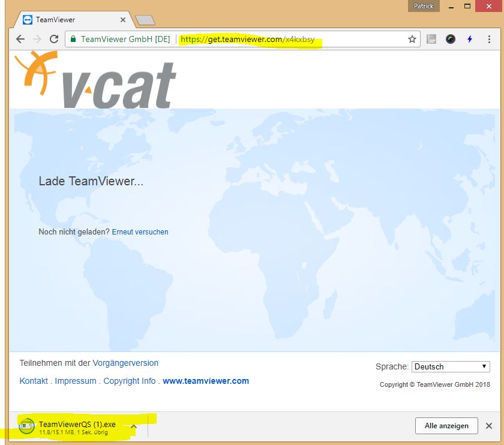The image size is (504, 445).
Task: Click the Erneut versuchen link
Action: point(140,232)
